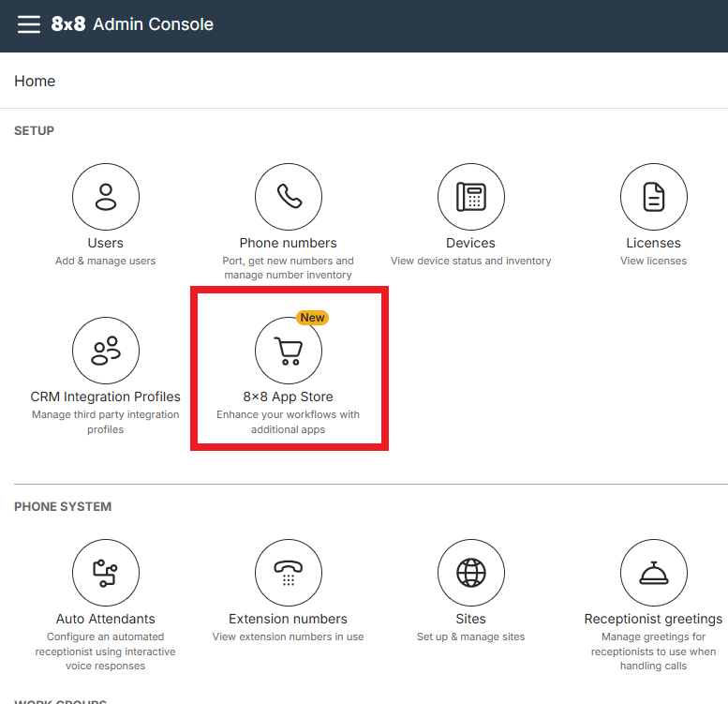The width and height of the screenshot is (728, 704).
Task: Open the CRM Integration Profiles icon
Action: [106, 351]
